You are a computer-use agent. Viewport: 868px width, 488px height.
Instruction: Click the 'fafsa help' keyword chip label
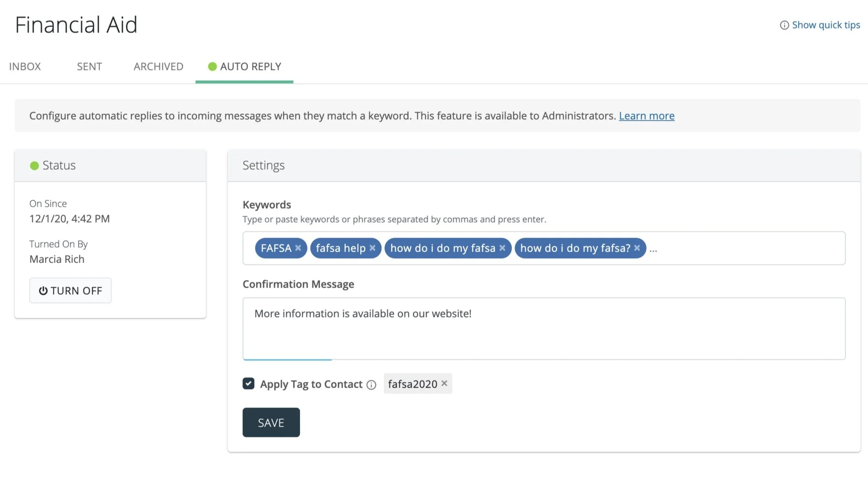point(341,248)
